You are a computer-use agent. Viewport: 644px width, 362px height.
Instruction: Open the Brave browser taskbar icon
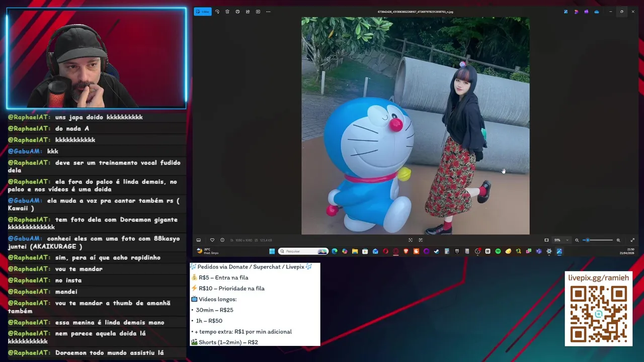pos(406,251)
